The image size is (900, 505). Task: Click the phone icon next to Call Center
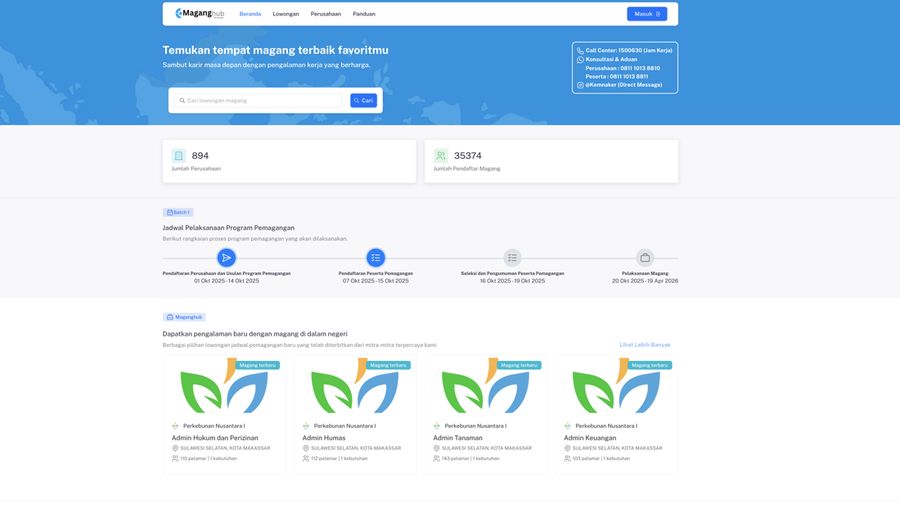(580, 50)
